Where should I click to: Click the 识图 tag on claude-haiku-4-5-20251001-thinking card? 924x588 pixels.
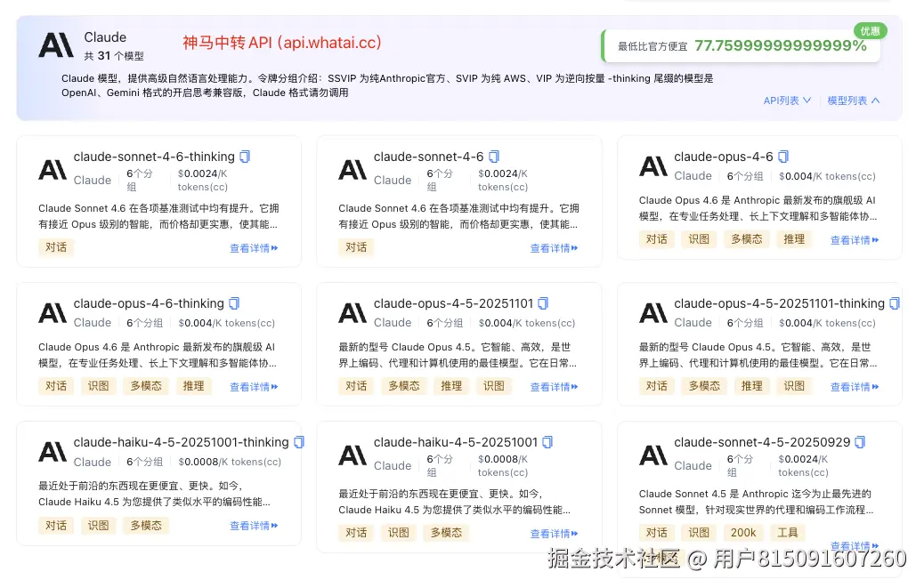[99, 526]
